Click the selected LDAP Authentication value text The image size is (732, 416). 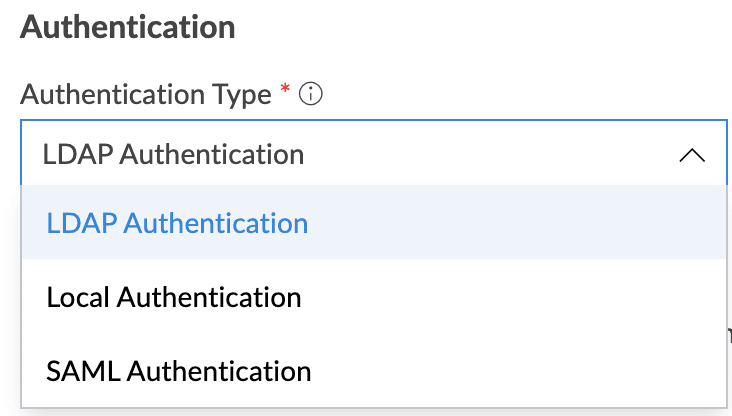pos(173,154)
